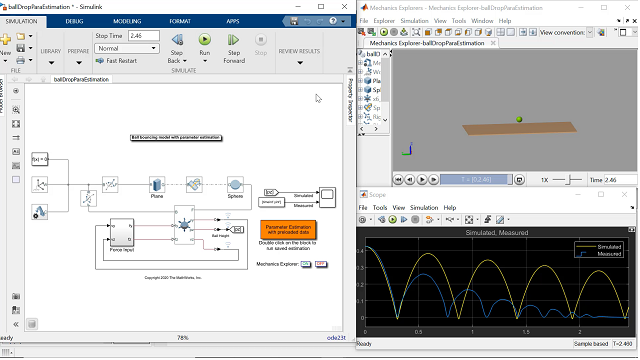640x360 pixels.
Task: Open the Property Inspector side panel
Action: 350,100
